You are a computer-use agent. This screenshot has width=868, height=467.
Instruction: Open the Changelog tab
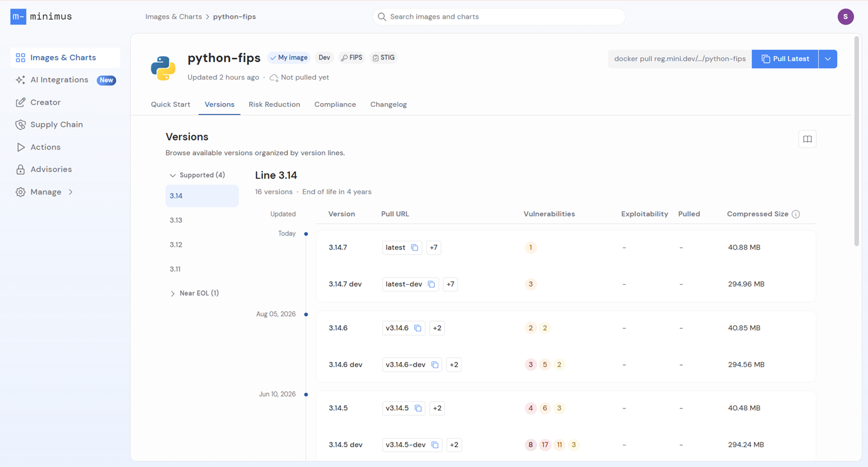coord(388,104)
